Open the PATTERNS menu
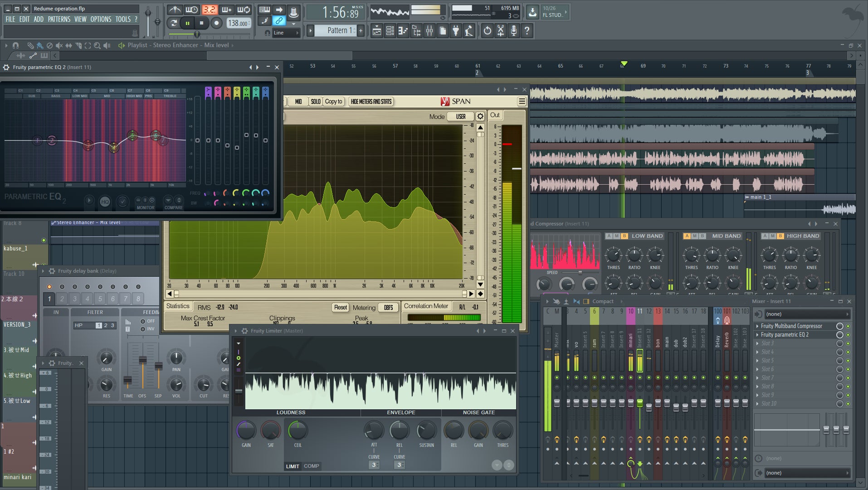 tap(59, 19)
